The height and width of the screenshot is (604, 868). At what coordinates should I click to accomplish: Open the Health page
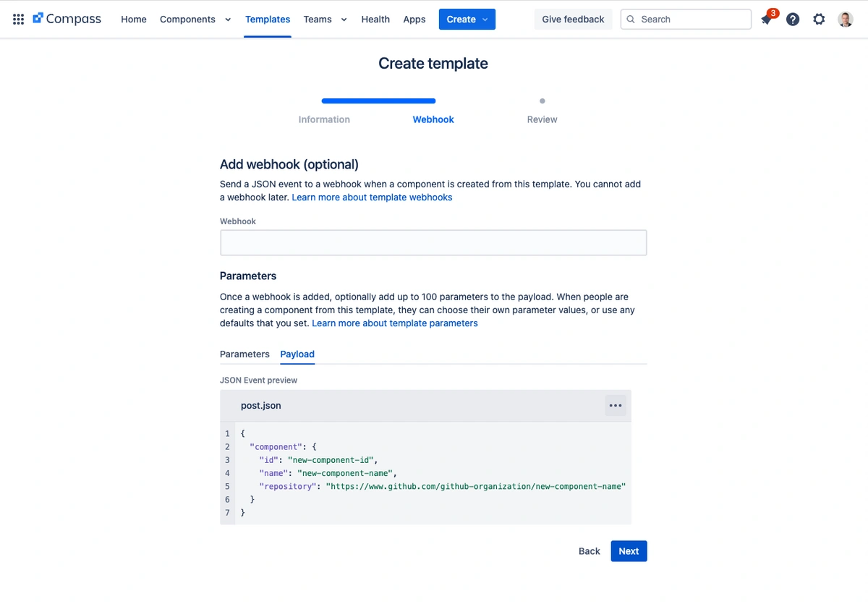(375, 20)
